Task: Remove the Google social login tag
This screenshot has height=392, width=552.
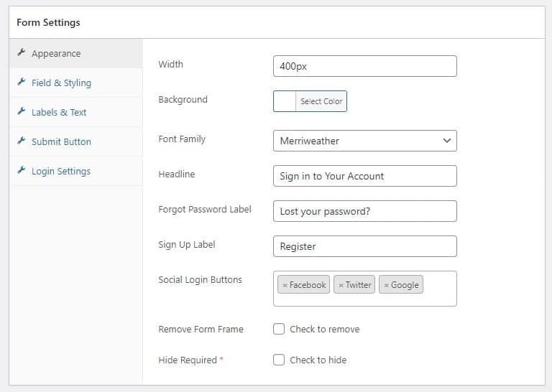Action: pyautogui.click(x=386, y=285)
